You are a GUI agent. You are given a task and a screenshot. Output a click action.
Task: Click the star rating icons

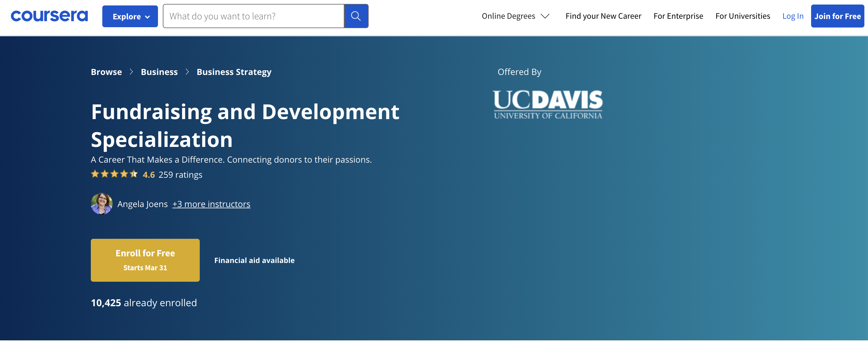[x=114, y=174]
